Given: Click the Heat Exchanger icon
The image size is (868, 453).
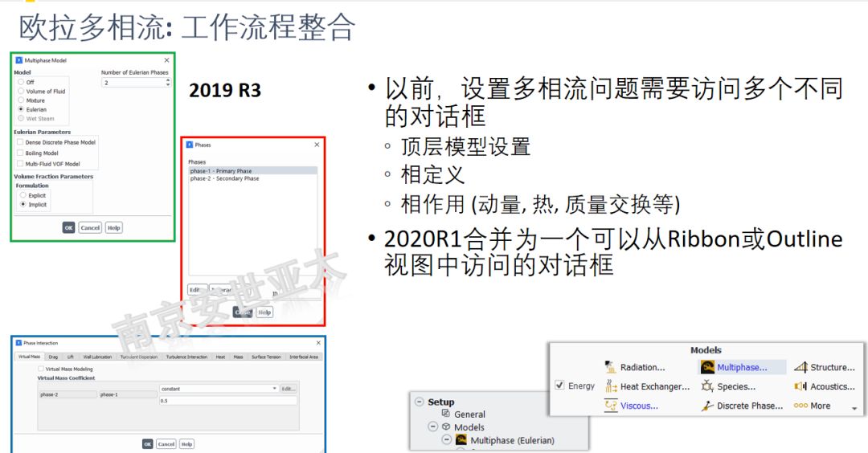Looking at the screenshot, I should point(611,386).
